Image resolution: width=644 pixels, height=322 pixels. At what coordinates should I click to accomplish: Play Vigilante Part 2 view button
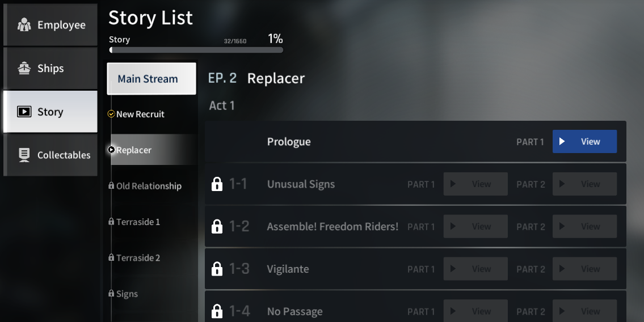584,269
